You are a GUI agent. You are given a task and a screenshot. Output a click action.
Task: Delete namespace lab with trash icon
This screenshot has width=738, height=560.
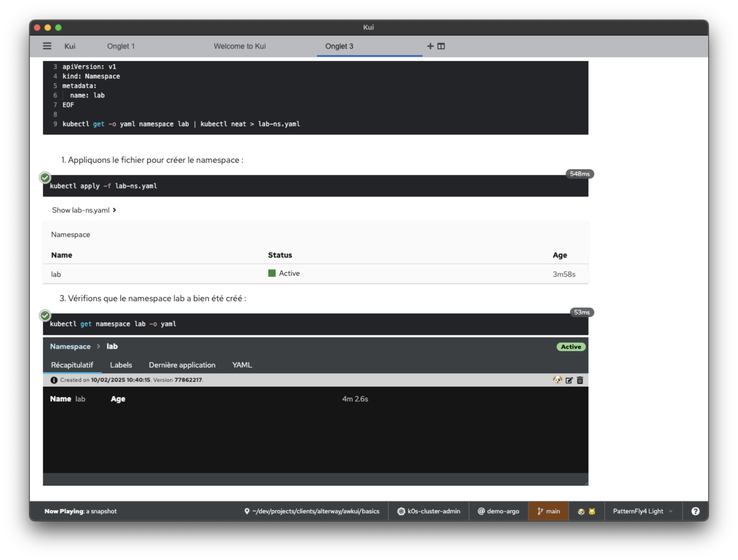580,380
